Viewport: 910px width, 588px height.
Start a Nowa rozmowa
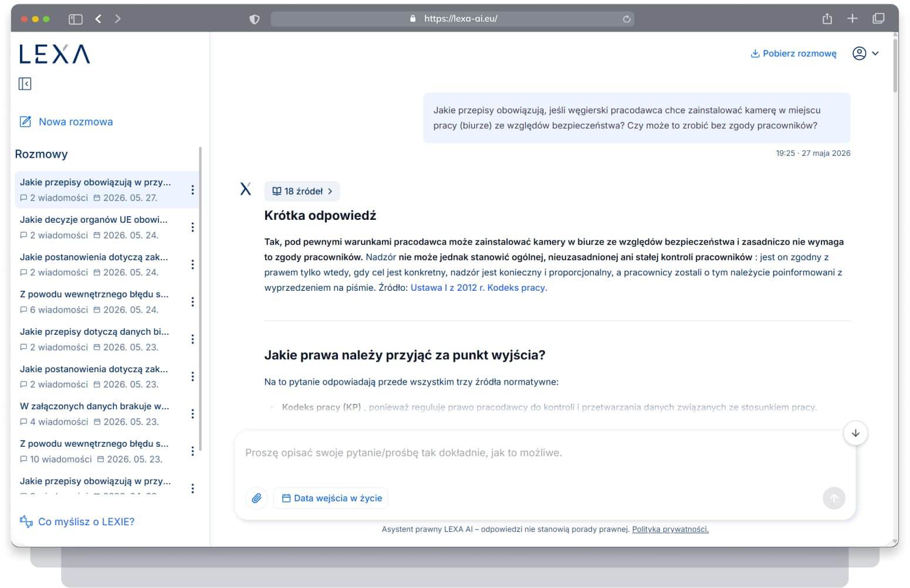point(66,122)
